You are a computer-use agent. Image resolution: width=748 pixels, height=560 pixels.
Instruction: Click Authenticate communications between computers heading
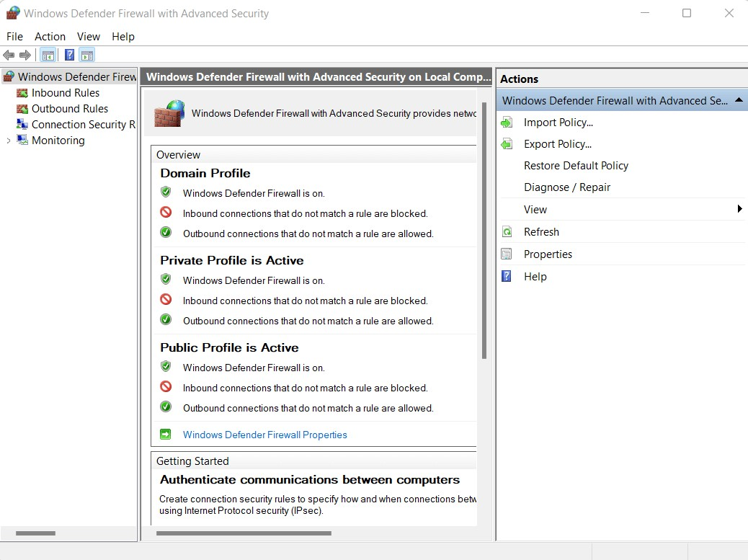(x=310, y=480)
